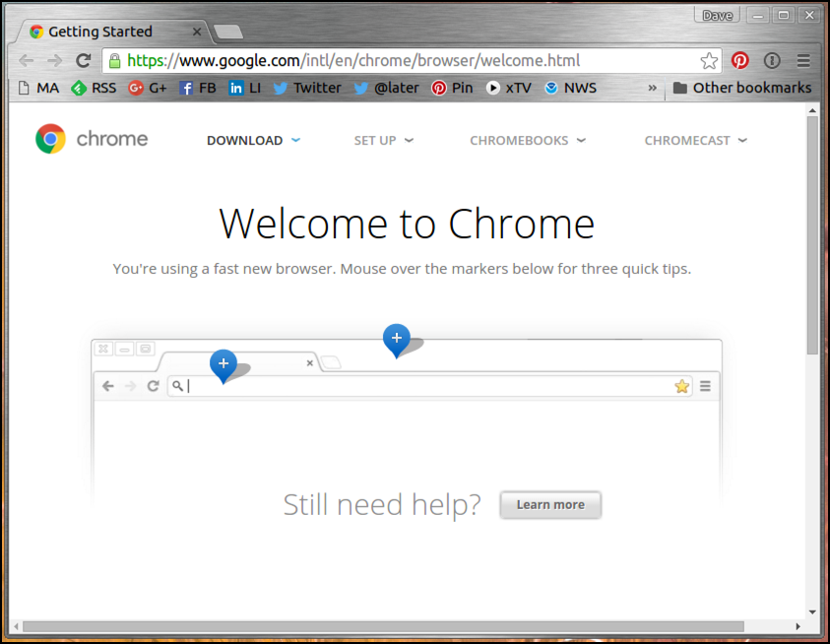Open the @later bookmark

point(386,88)
